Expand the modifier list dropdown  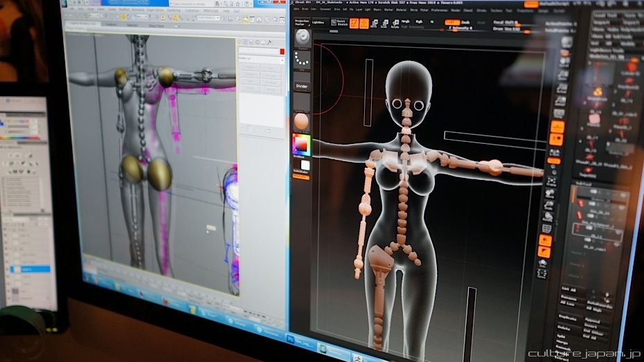coord(260,60)
